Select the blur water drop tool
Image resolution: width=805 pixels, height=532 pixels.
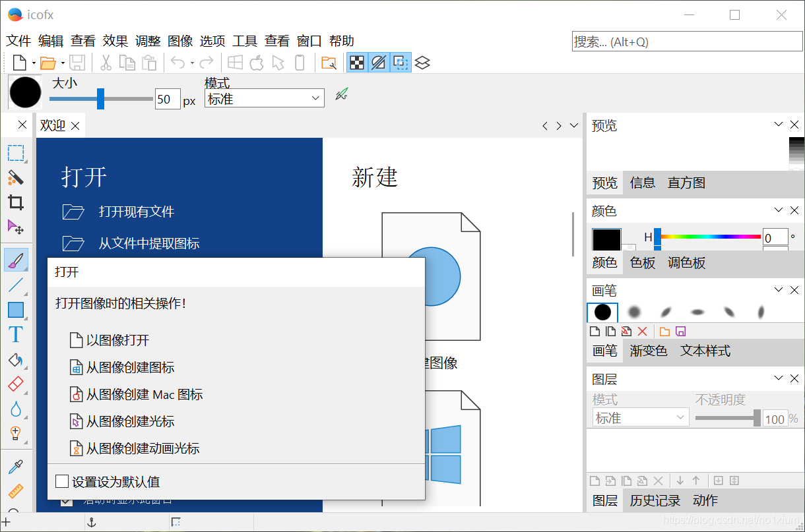tap(16, 409)
